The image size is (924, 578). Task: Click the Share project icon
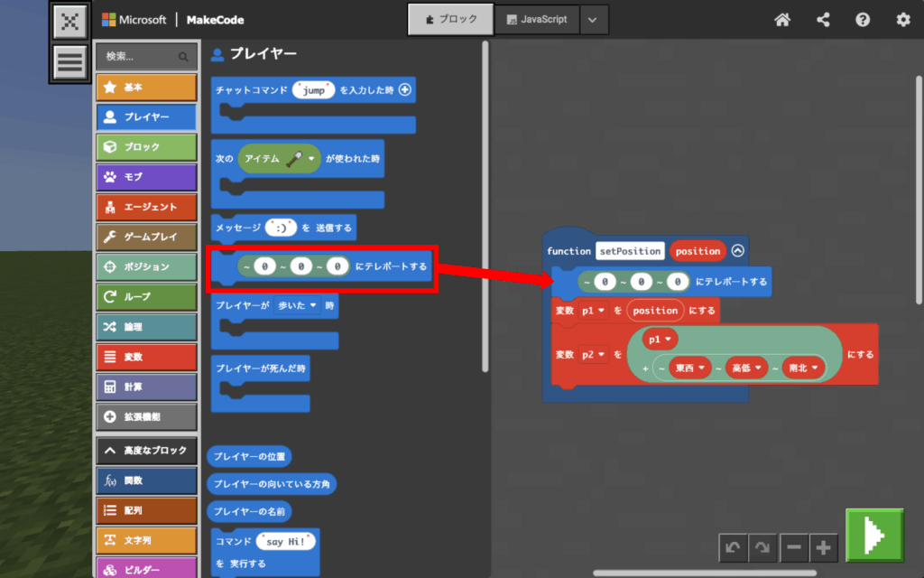823,20
